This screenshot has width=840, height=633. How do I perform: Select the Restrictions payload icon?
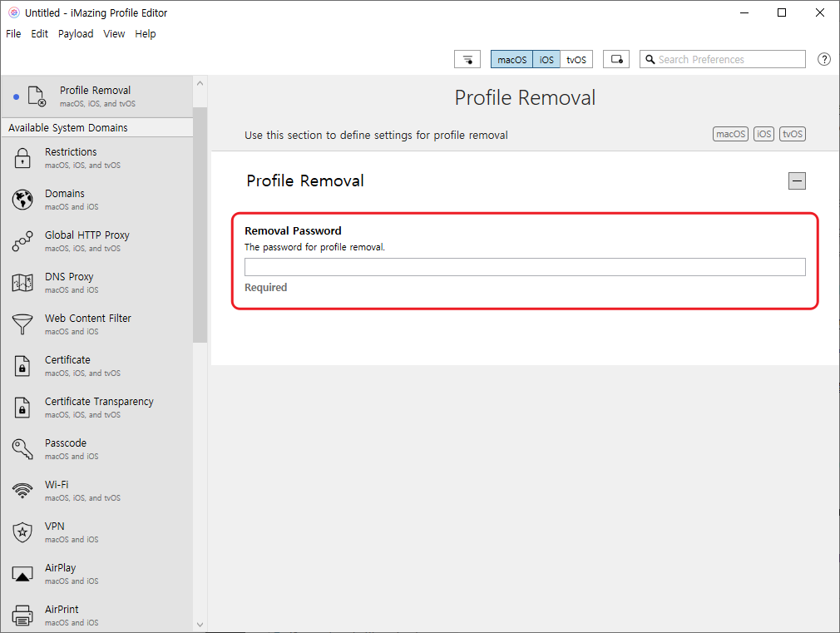(x=22, y=158)
